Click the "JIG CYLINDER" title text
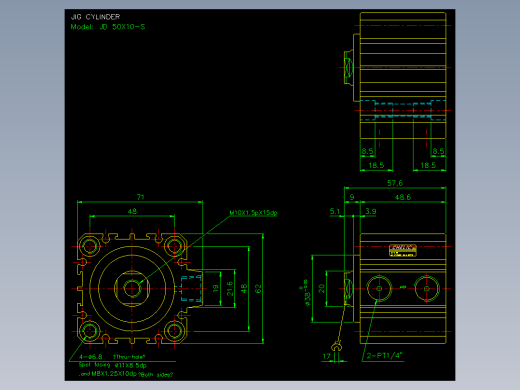The height and width of the screenshot is (390, 520). pyautogui.click(x=95, y=17)
